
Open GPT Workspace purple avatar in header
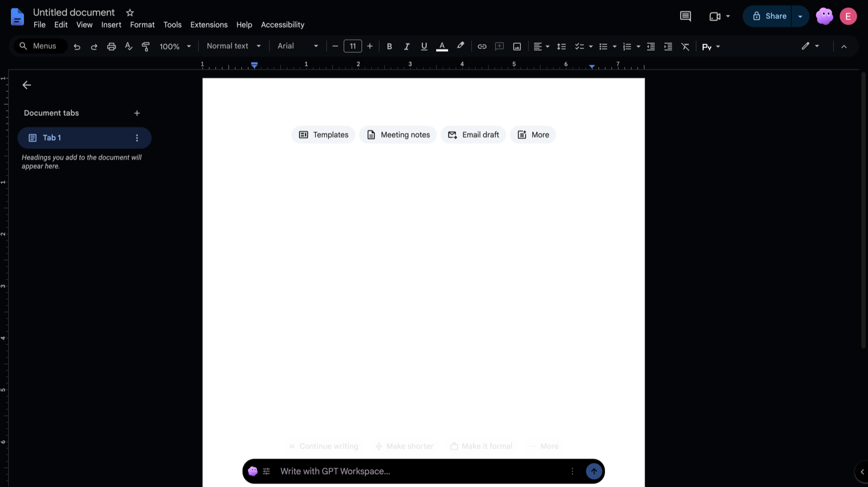[x=825, y=16]
